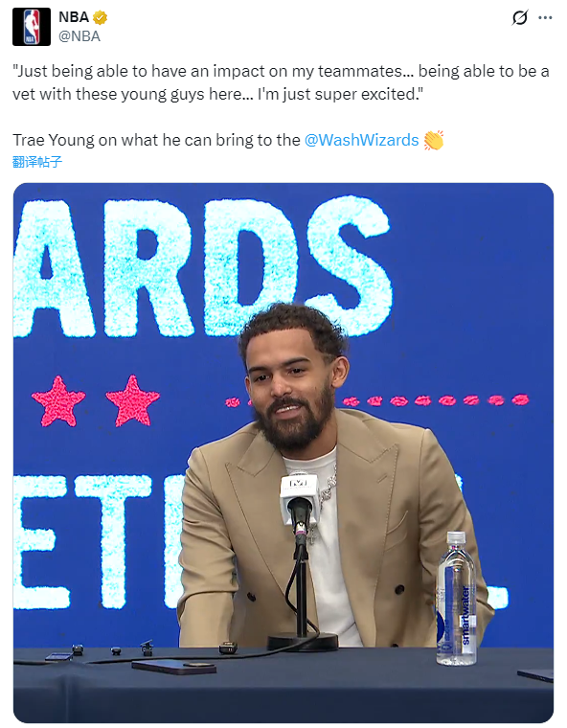This screenshot has height=728, width=567.
Task: Open the Trae Young press conference video
Action: point(283,453)
